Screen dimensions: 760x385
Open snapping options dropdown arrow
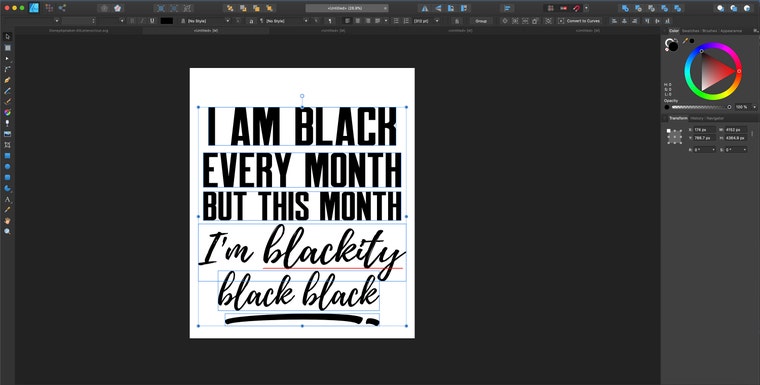(586, 8)
